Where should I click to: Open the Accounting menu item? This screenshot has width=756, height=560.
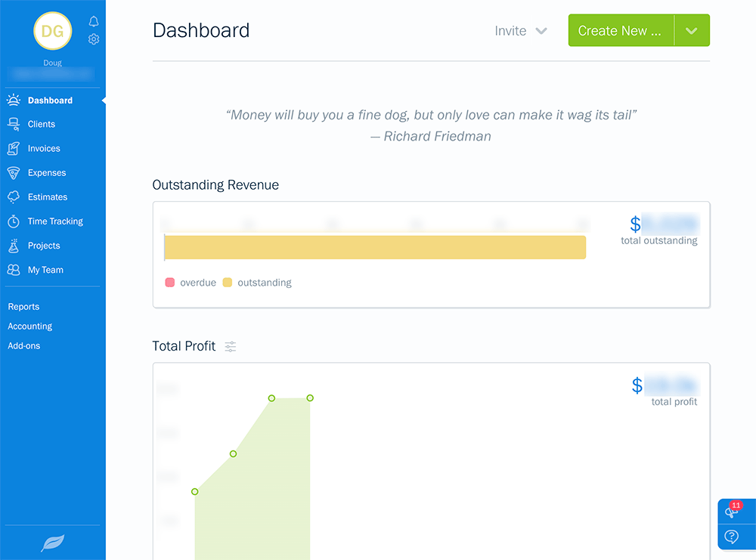pos(29,326)
